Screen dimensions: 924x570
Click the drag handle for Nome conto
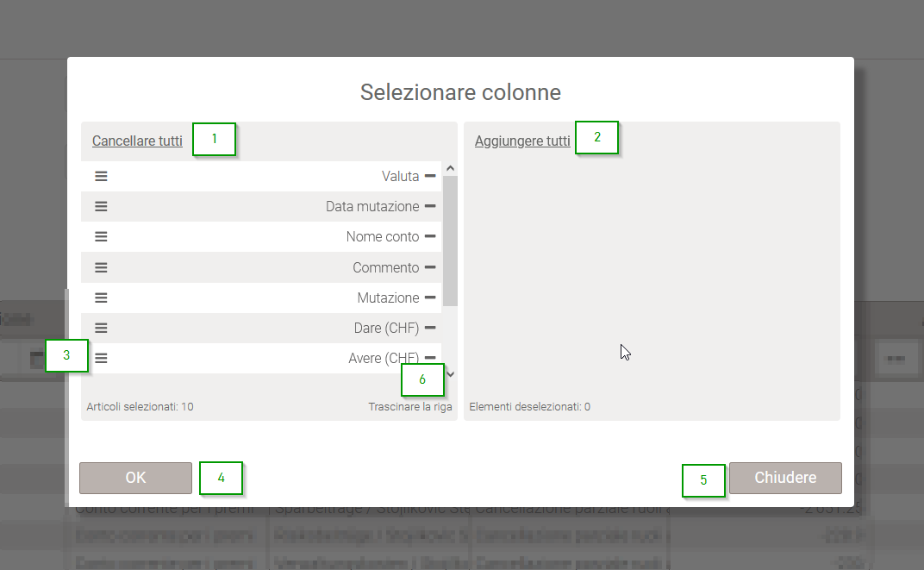pyautogui.click(x=101, y=236)
